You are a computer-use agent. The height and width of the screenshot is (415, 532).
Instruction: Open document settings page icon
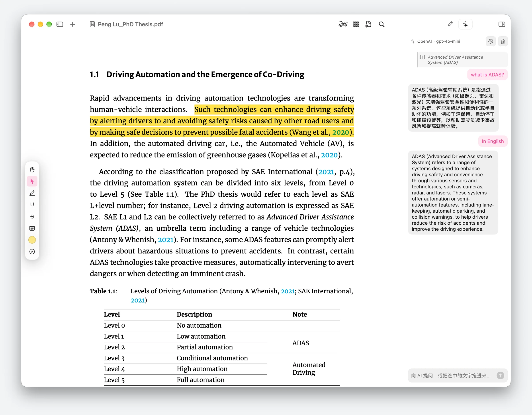[368, 24]
